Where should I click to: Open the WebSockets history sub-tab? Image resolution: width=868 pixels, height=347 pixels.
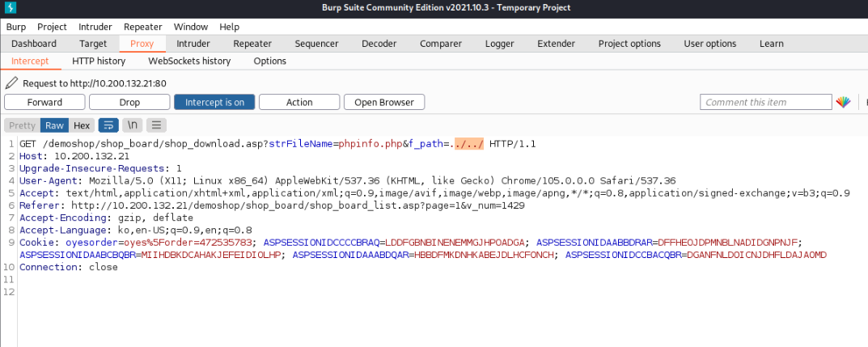(189, 61)
